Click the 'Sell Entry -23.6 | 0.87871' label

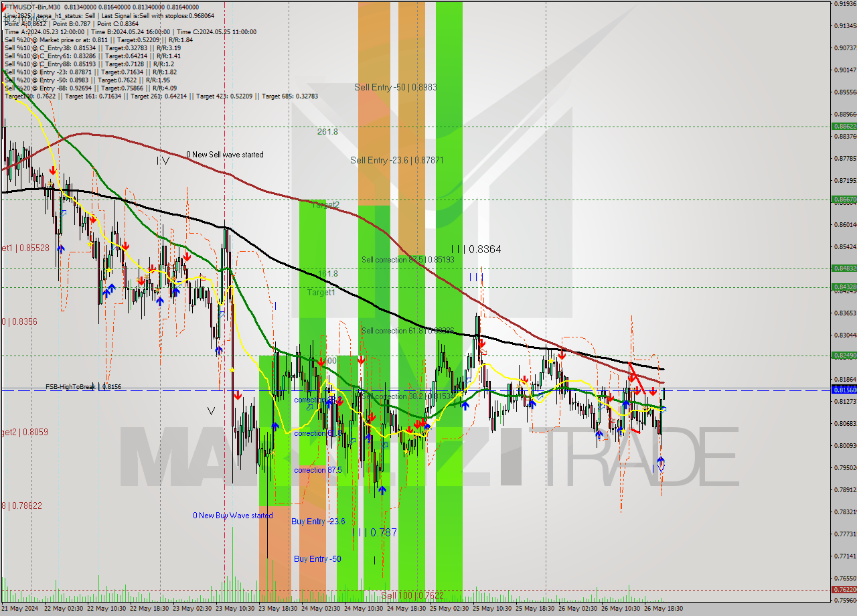pos(397,160)
